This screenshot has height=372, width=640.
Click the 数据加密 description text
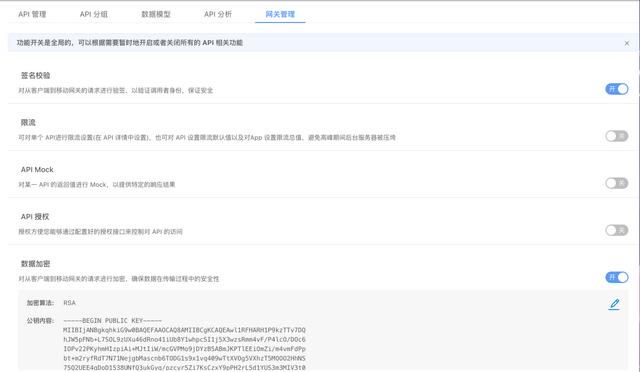coord(119,279)
